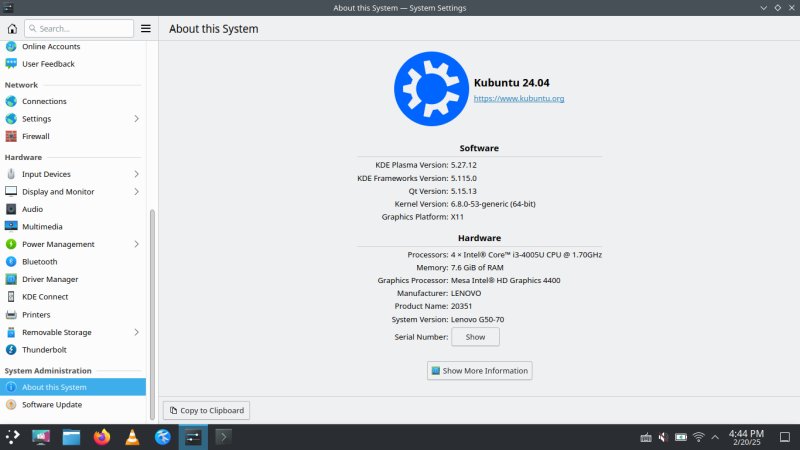800x450 pixels.
Task: Click the KDE Connect phone icon
Action: point(11,296)
